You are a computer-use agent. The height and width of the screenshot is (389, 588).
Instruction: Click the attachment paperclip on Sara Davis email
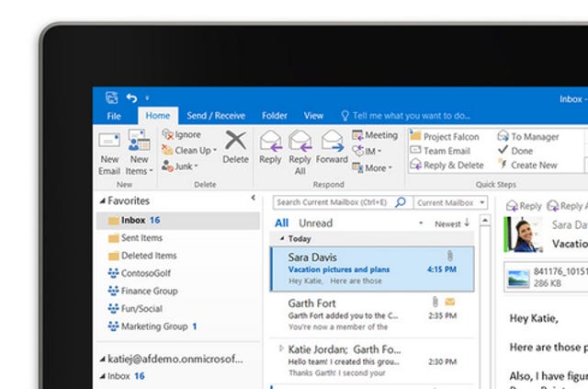pyautogui.click(x=450, y=256)
